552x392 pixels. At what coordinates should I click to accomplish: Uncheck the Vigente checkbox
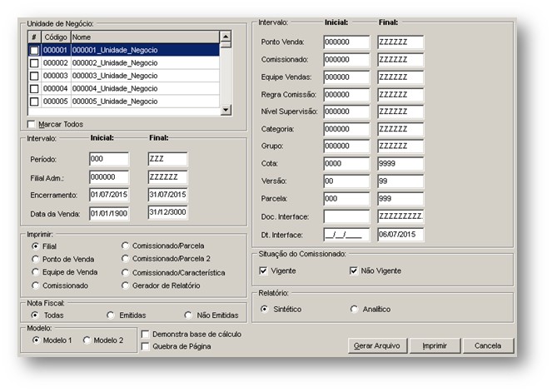click(263, 270)
